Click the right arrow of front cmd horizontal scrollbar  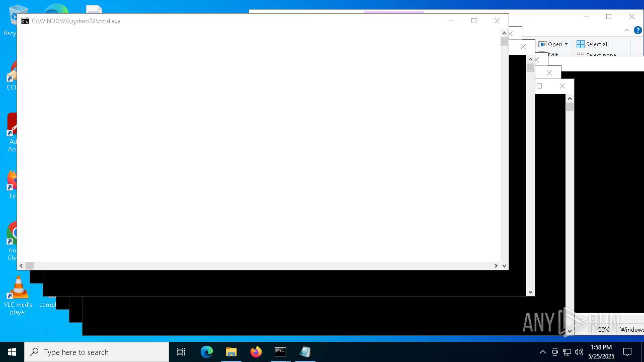tap(496, 265)
